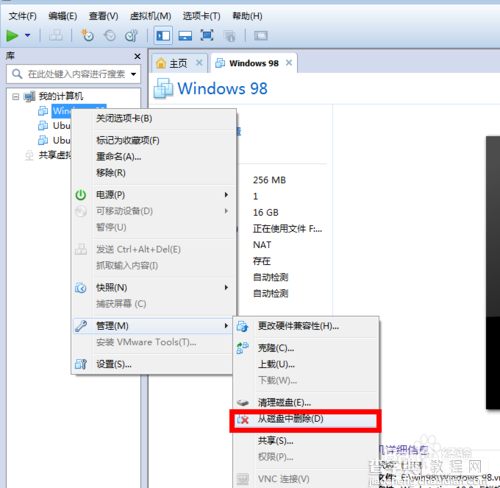
Task: Select the second Ubuntu VM in library
Action: pos(61,140)
